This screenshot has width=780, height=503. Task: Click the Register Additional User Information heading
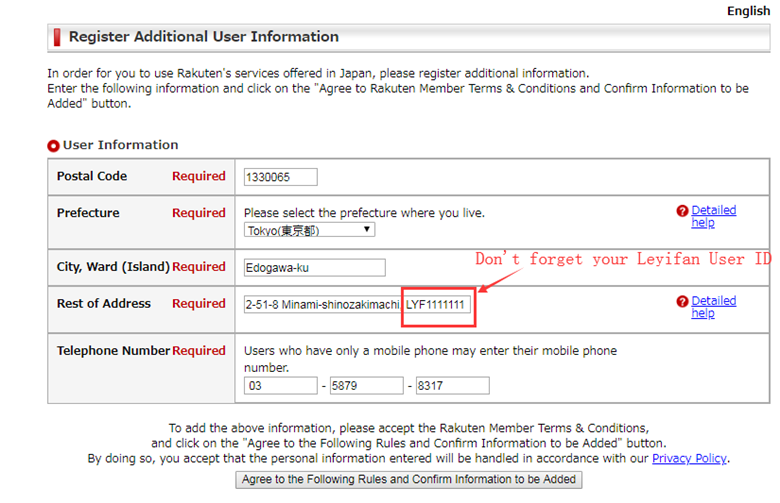[x=203, y=37]
